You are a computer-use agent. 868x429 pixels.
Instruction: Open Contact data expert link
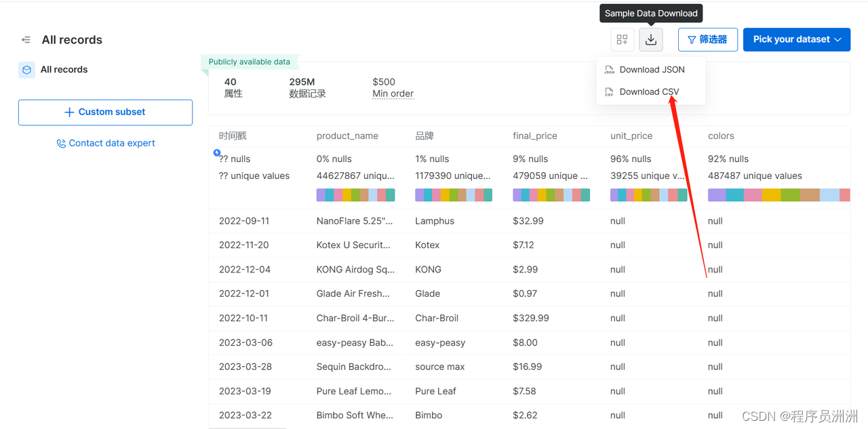tap(112, 144)
